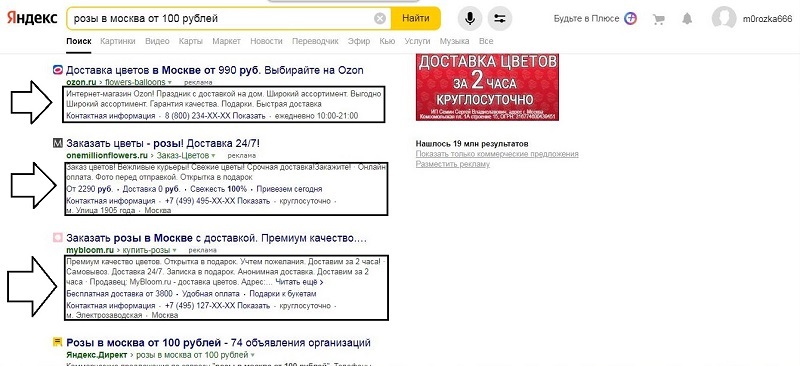Open the Бесплатная доставка от 3800 link
The width and height of the screenshot is (800, 366).
[119, 294]
